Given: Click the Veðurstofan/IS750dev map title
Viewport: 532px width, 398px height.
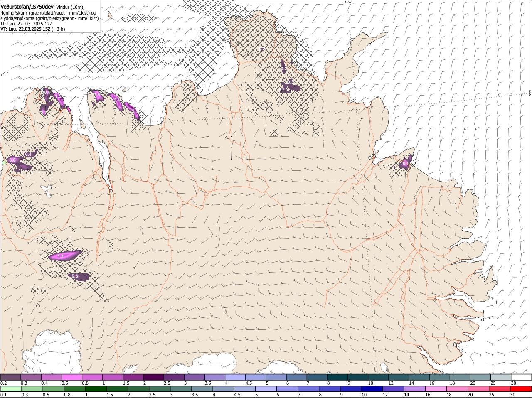Looking at the screenshot, I should [x=27, y=7].
